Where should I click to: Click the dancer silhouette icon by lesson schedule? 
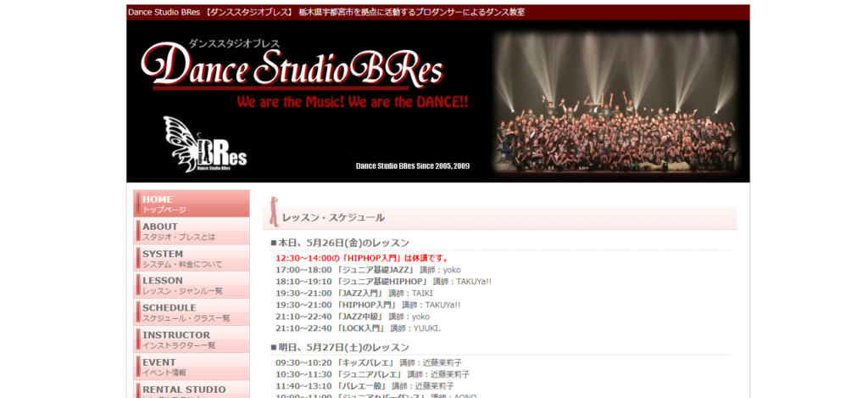click(x=274, y=211)
